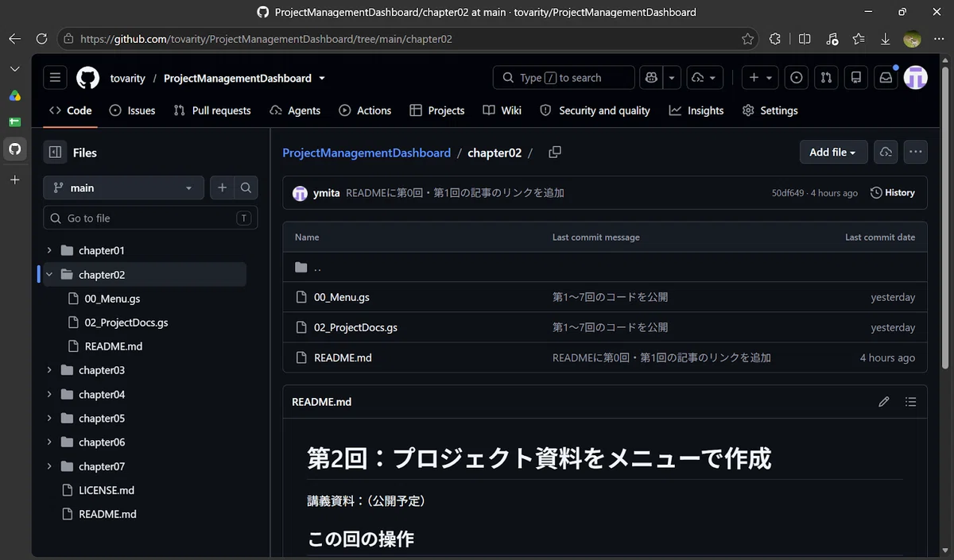Select LICENSE.md in the file tree
This screenshot has width=954, height=560.
click(107, 490)
